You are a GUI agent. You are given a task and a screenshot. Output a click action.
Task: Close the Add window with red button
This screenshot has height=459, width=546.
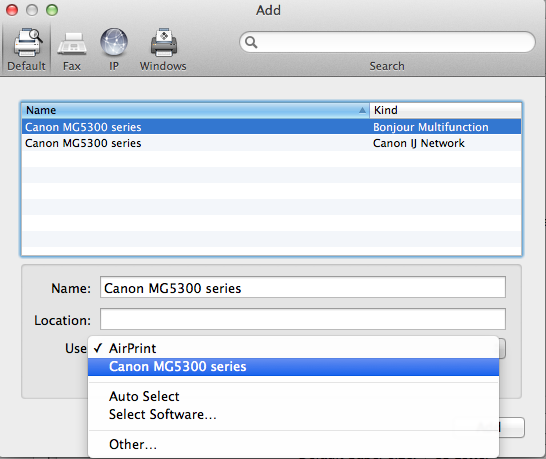pos(12,10)
